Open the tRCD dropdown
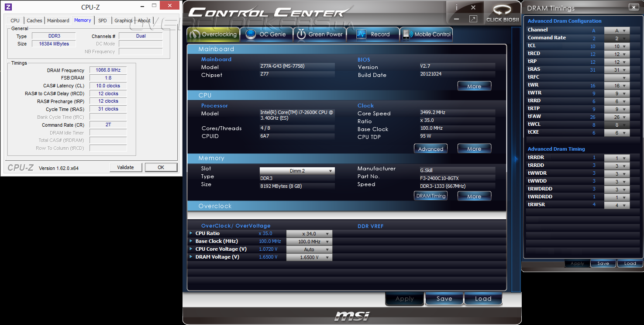The width and height of the screenshot is (644, 325). pyautogui.click(x=617, y=54)
